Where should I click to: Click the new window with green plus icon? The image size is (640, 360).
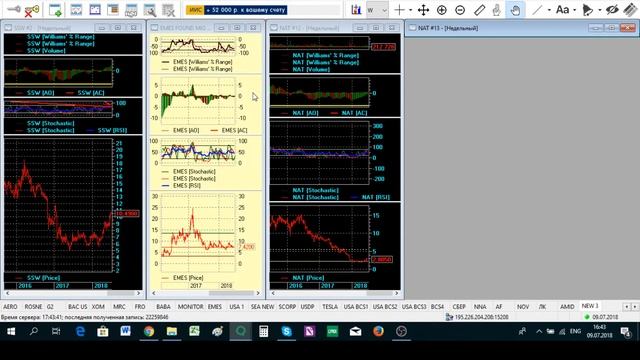pos(55,10)
